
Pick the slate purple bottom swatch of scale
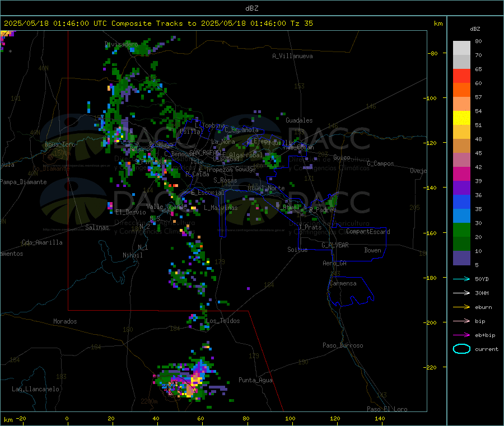click(x=461, y=258)
